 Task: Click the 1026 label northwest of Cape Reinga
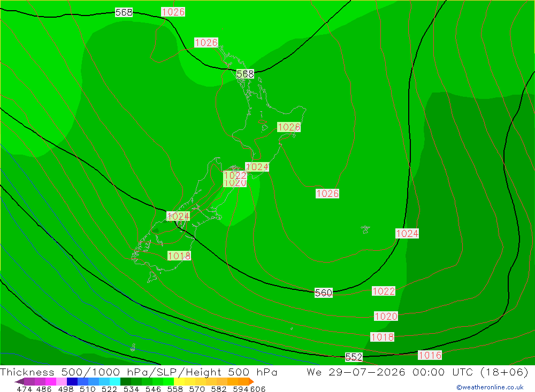pos(206,42)
